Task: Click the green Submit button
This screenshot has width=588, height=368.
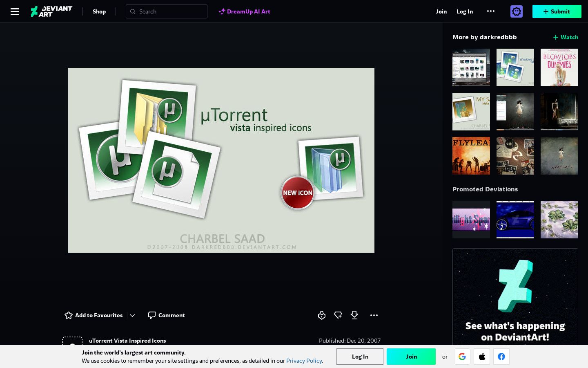Action: pos(557,11)
